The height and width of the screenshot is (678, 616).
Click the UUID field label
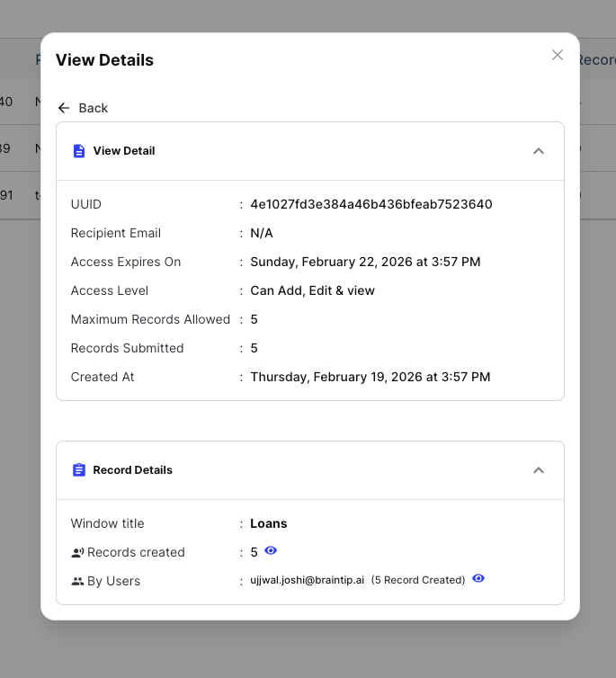point(86,204)
